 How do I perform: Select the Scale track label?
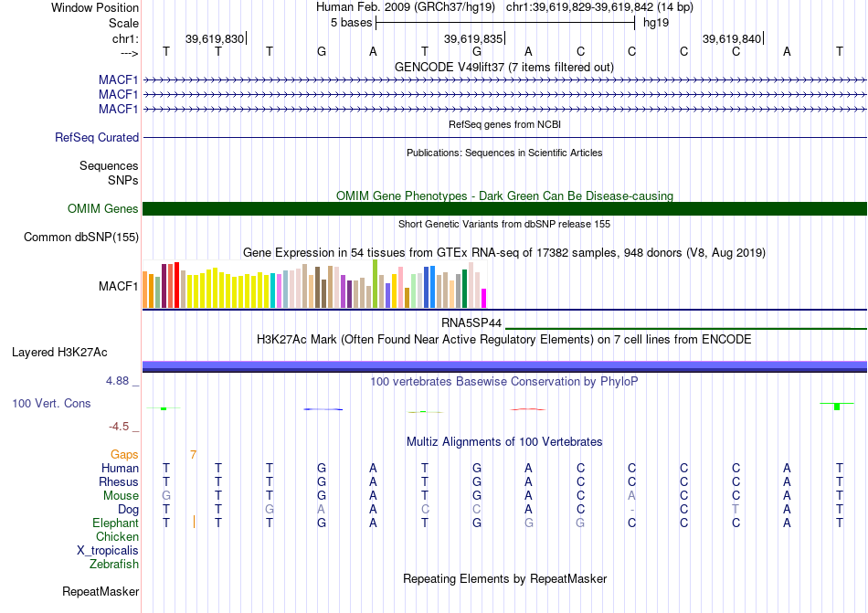[x=123, y=23]
